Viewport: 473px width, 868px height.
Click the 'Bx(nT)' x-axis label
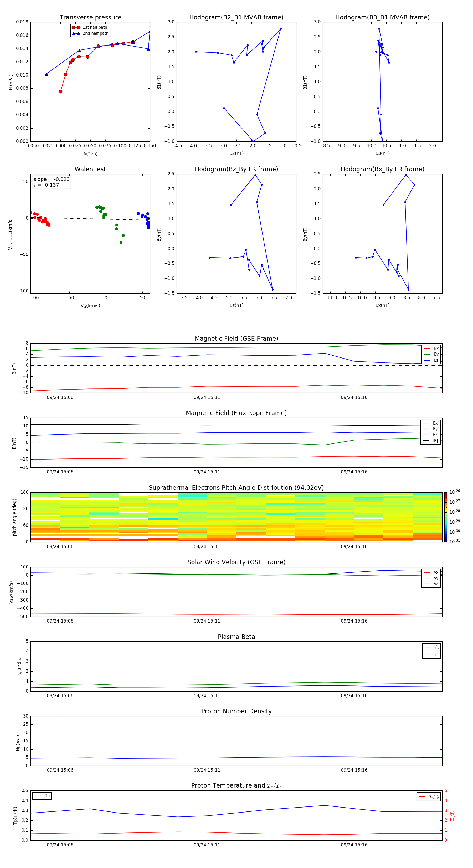point(382,305)
